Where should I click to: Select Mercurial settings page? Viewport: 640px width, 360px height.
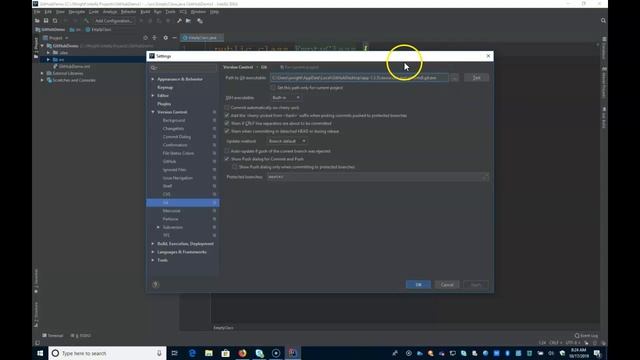(x=171, y=211)
